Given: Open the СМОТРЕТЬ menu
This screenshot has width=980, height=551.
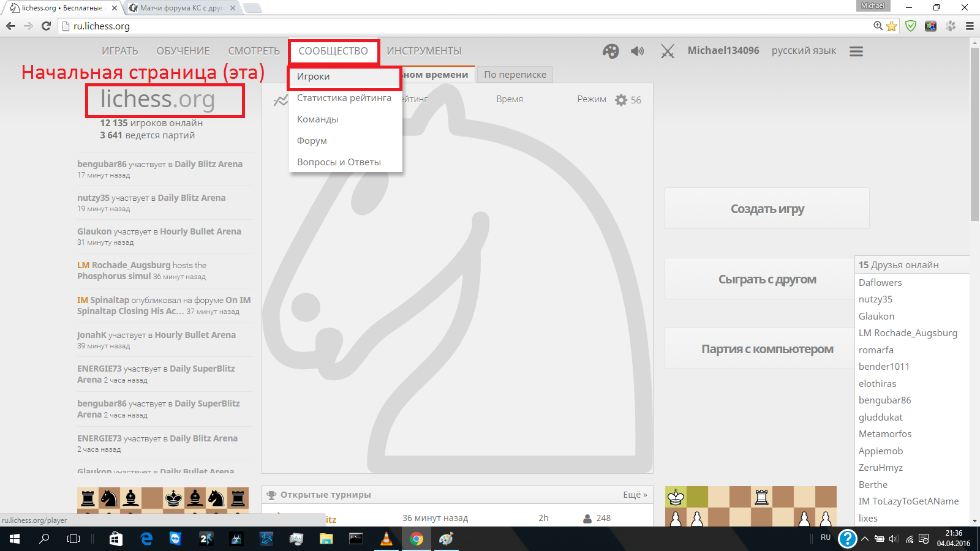Looking at the screenshot, I should coord(254,51).
